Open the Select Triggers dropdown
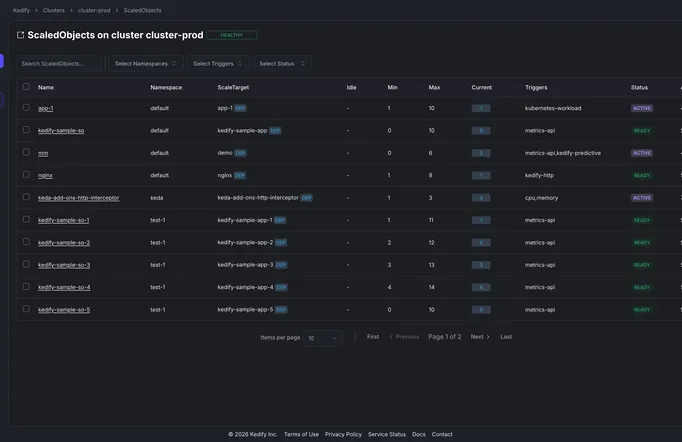682x442 pixels. [x=217, y=64]
